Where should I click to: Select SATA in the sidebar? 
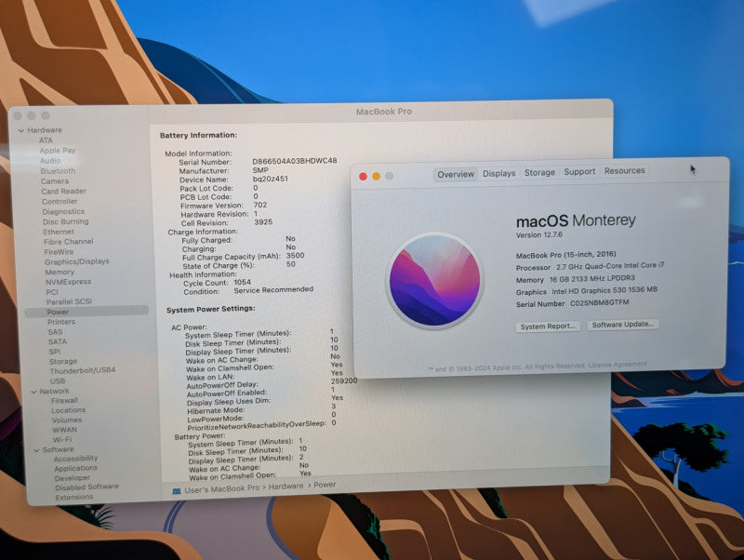coord(58,342)
